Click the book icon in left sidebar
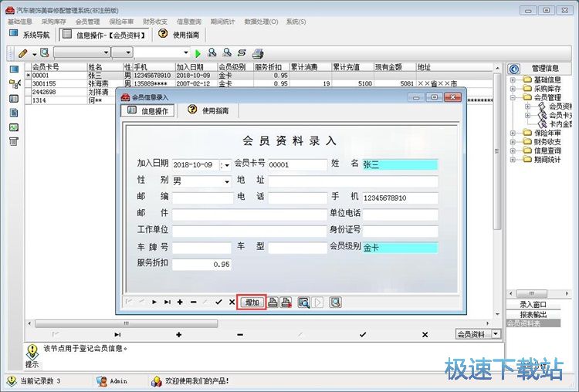The width and height of the screenshot is (579, 392). point(14,99)
